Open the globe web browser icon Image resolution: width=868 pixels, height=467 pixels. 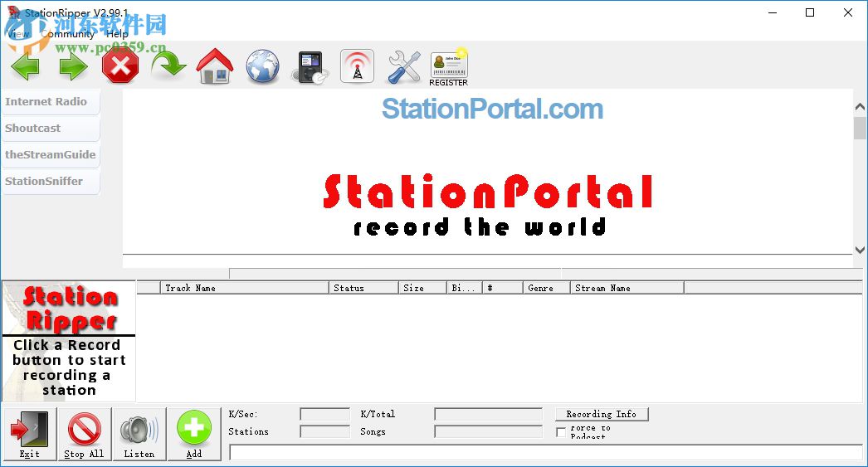[x=262, y=66]
